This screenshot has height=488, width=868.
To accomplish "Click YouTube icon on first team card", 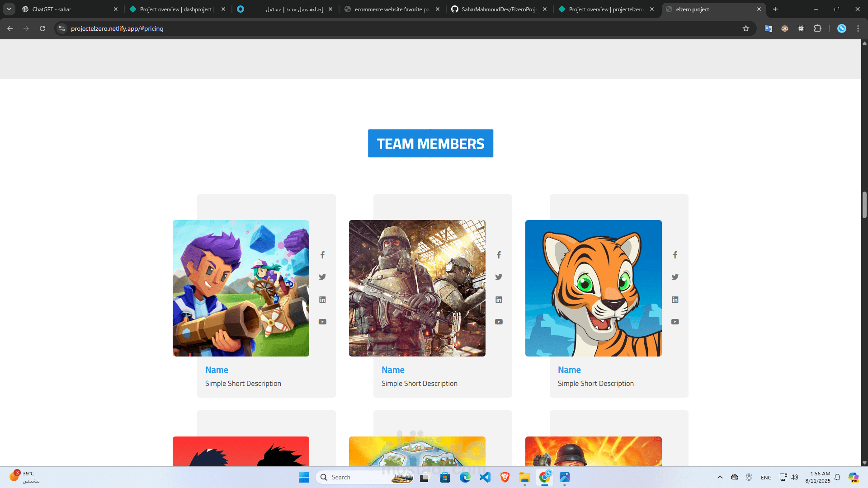I will click(x=322, y=322).
